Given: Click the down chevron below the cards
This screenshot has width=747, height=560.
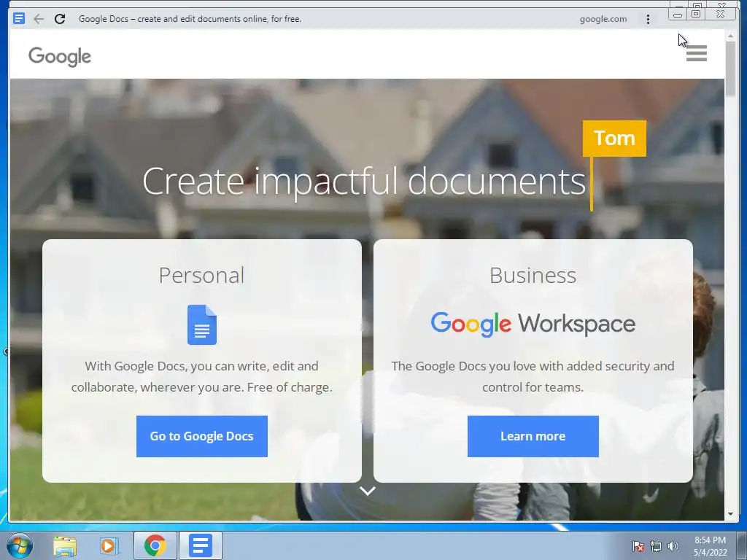Looking at the screenshot, I should click(368, 491).
